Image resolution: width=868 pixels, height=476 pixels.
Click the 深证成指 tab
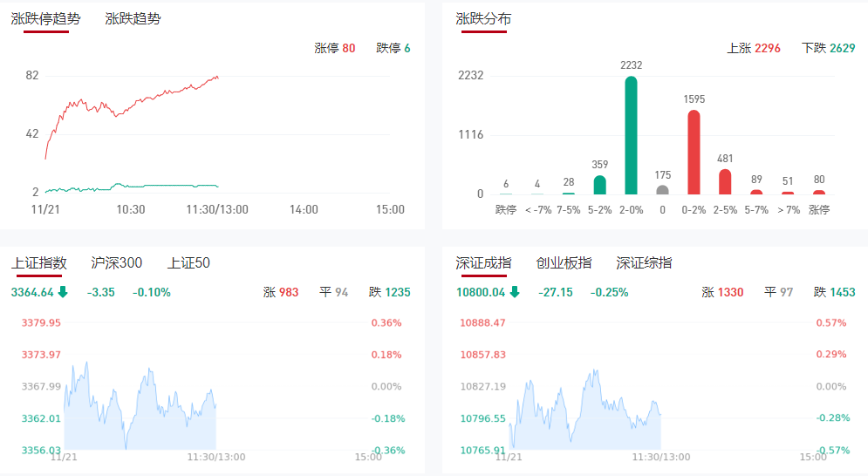(x=483, y=262)
